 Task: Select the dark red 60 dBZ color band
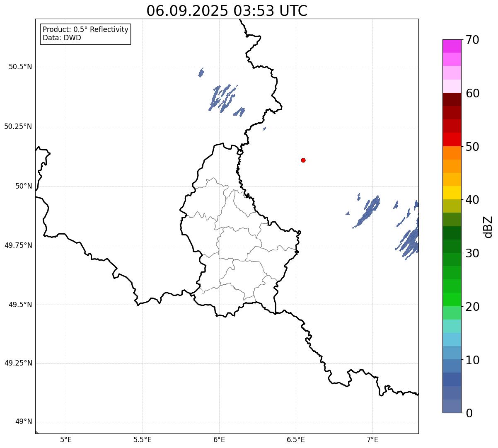(x=452, y=99)
